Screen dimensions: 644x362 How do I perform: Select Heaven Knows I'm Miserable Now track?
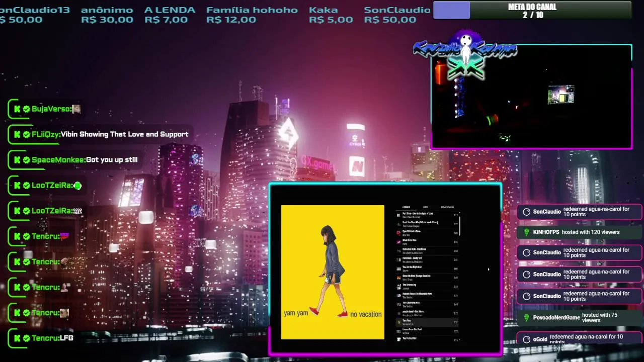[427, 295]
